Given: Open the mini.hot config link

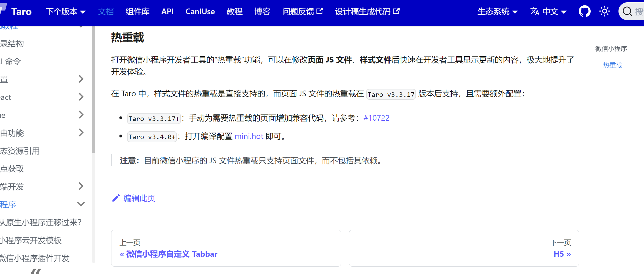Looking at the screenshot, I should click(249, 136).
